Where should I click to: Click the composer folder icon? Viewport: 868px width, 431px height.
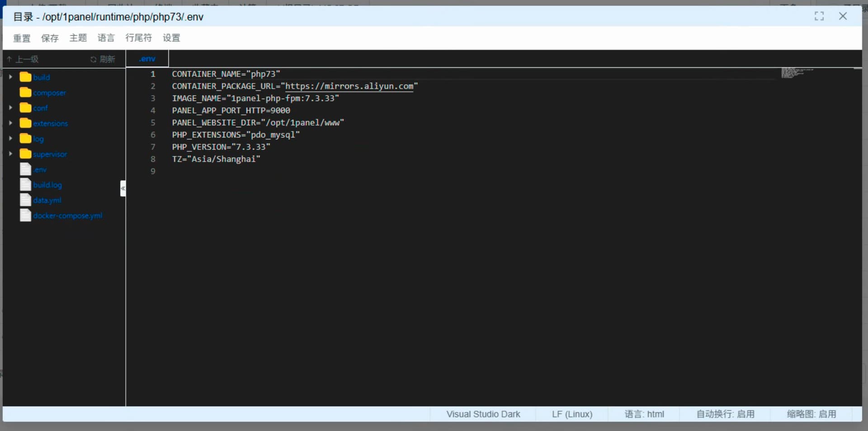pos(25,92)
